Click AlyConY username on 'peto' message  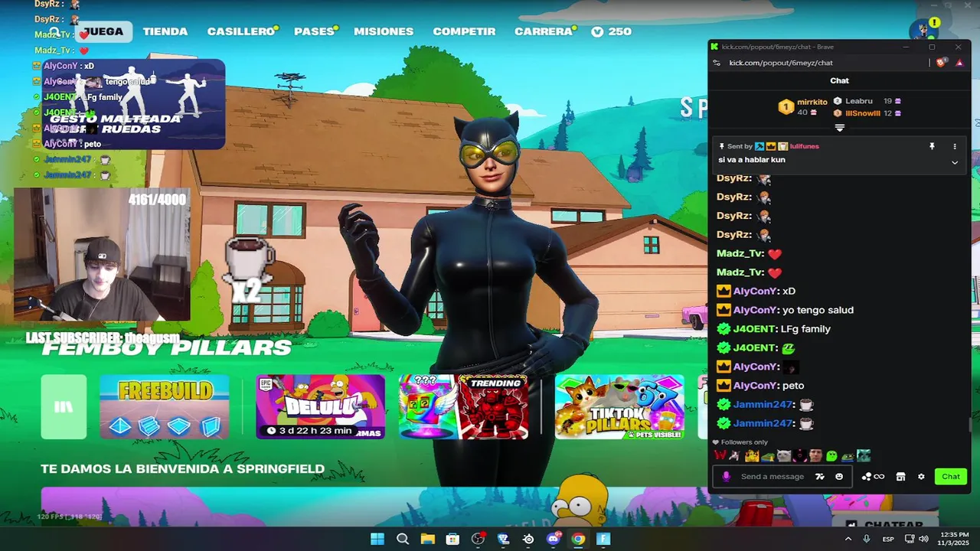click(x=755, y=386)
